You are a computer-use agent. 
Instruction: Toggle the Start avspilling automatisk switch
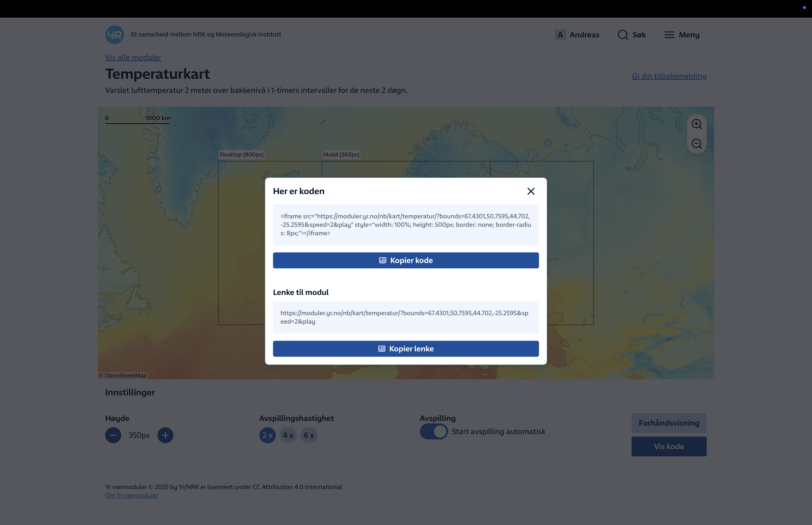point(433,432)
